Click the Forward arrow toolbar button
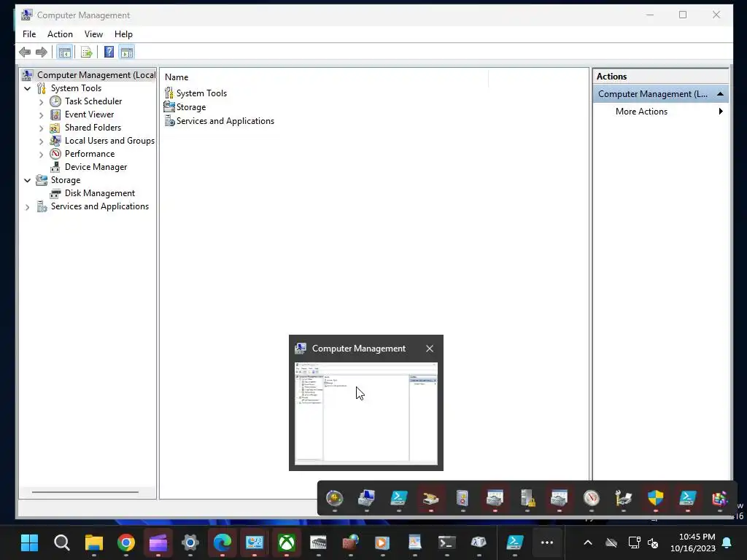The height and width of the screenshot is (560, 747). pyautogui.click(x=42, y=52)
